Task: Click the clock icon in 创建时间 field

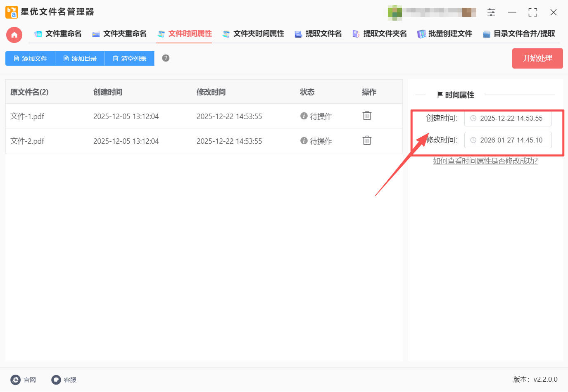Action: click(473, 118)
